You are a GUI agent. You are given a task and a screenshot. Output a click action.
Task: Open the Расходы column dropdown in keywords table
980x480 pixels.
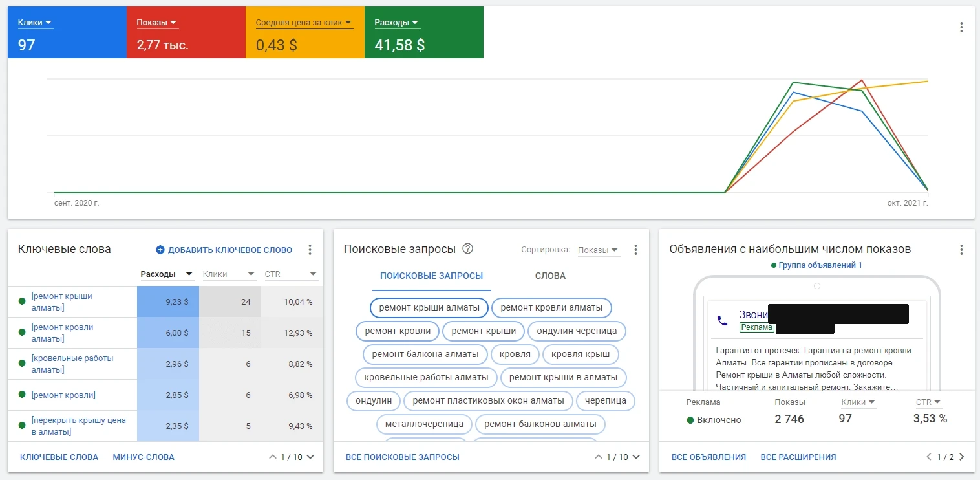(x=166, y=274)
